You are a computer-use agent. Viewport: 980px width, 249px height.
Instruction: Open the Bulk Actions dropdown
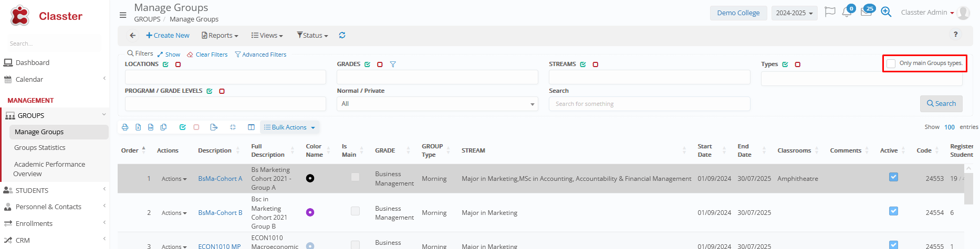[x=289, y=127]
